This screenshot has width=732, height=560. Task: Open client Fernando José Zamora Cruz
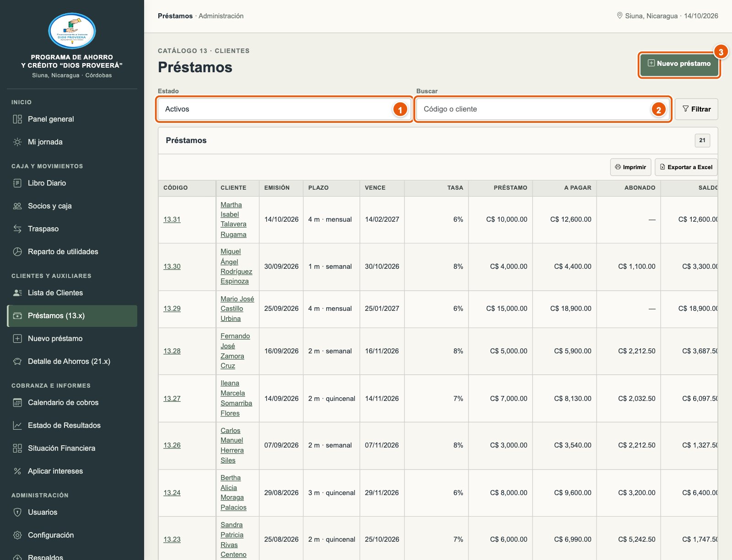(235, 351)
